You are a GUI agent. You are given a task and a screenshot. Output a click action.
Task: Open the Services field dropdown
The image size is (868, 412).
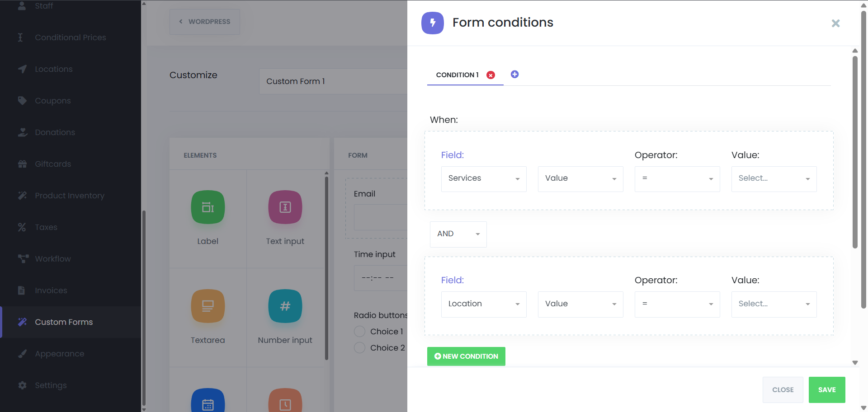tap(484, 179)
